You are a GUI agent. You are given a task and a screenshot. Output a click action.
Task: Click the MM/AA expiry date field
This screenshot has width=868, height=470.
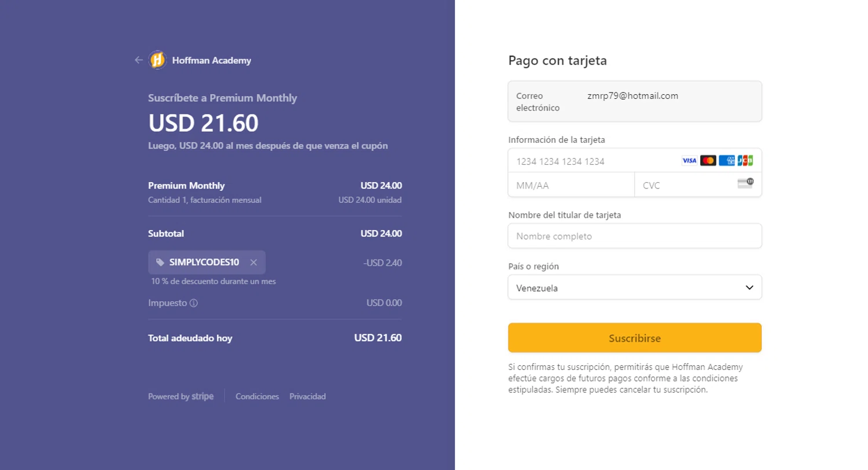571,186
